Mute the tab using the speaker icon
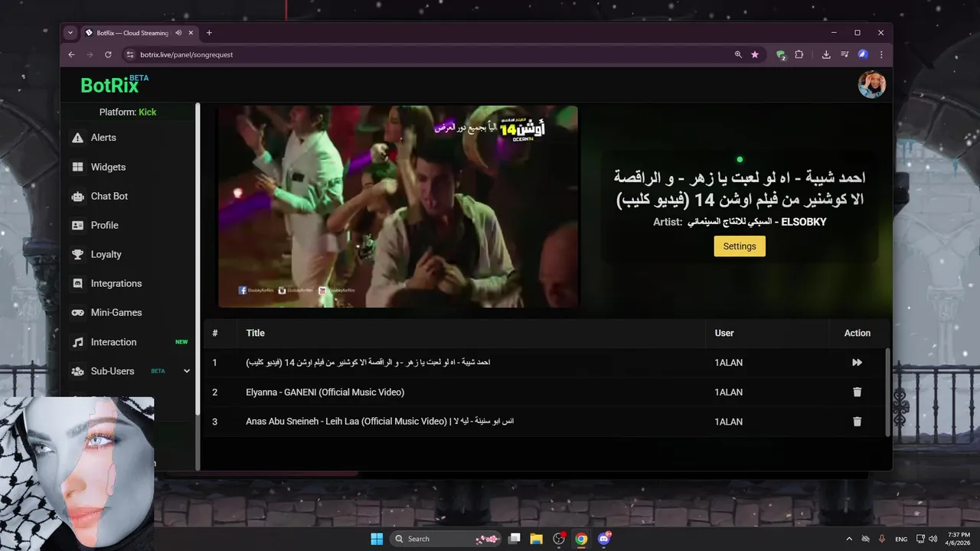Viewport: 980px width, 551px height. pos(178,33)
